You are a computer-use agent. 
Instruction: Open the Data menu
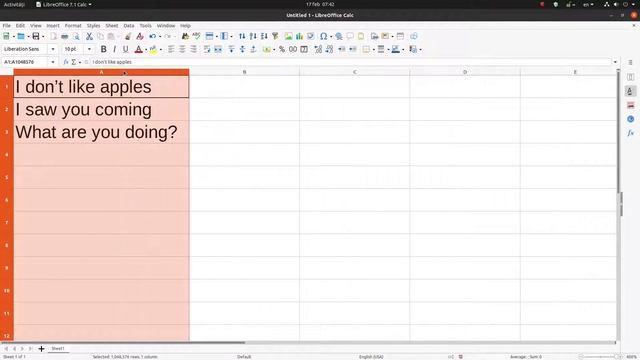click(x=129, y=25)
